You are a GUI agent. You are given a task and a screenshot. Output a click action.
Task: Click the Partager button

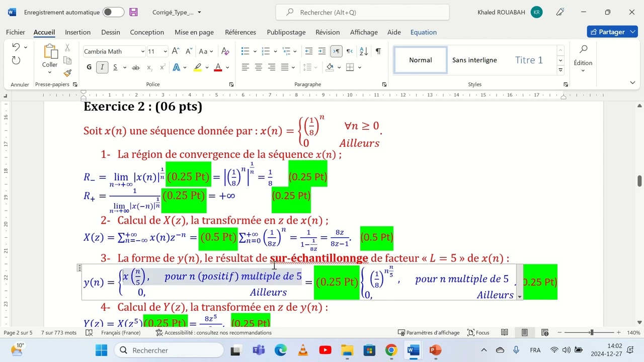(612, 32)
